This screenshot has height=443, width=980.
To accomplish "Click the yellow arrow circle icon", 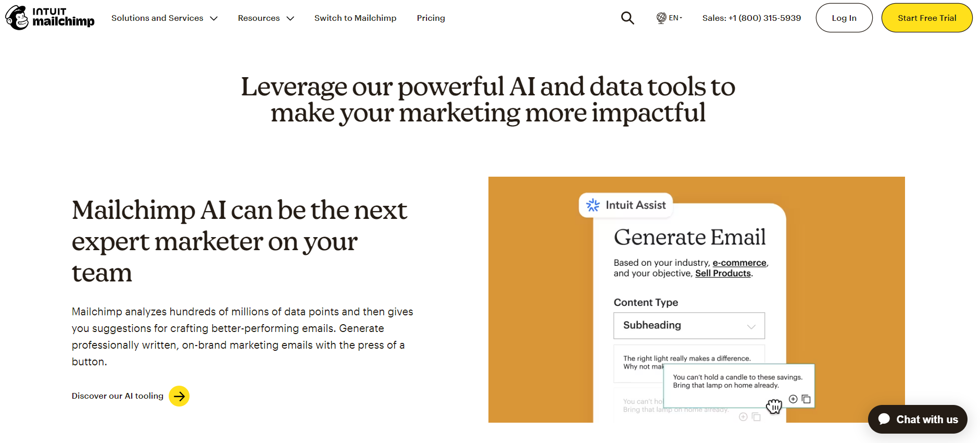I will pyautogui.click(x=179, y=396).
